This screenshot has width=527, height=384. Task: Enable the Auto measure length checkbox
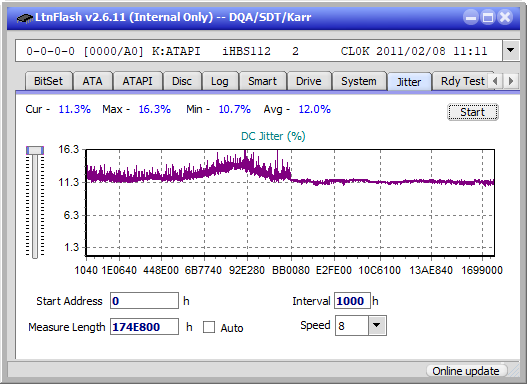tap(209, 327)
